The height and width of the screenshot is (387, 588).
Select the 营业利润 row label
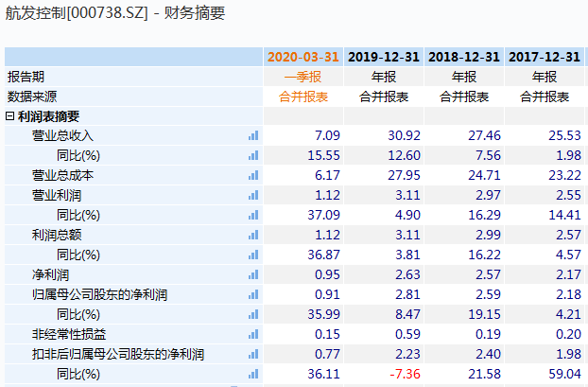tap(57, 195)
